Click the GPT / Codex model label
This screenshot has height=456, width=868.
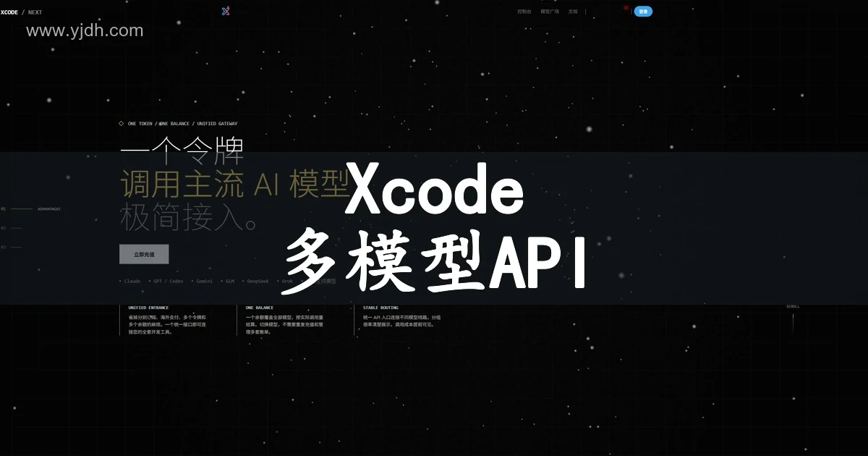coord(168,281)
